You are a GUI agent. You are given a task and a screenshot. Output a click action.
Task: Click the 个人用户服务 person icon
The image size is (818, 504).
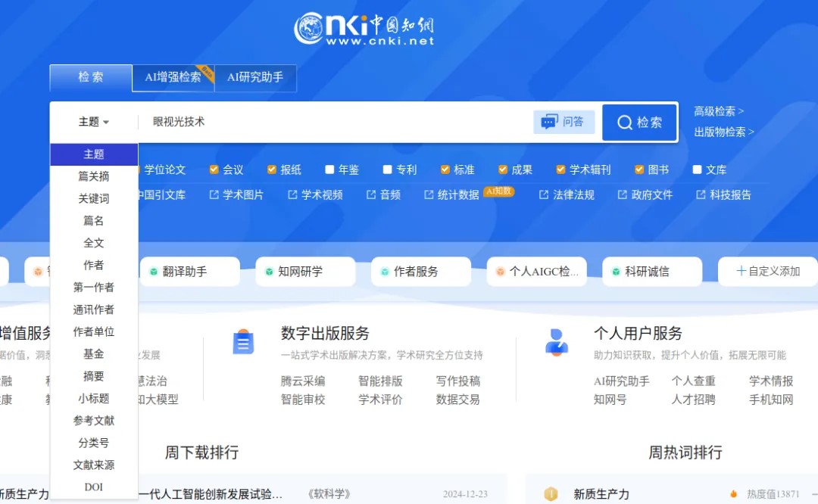click(x=557, y=342)
